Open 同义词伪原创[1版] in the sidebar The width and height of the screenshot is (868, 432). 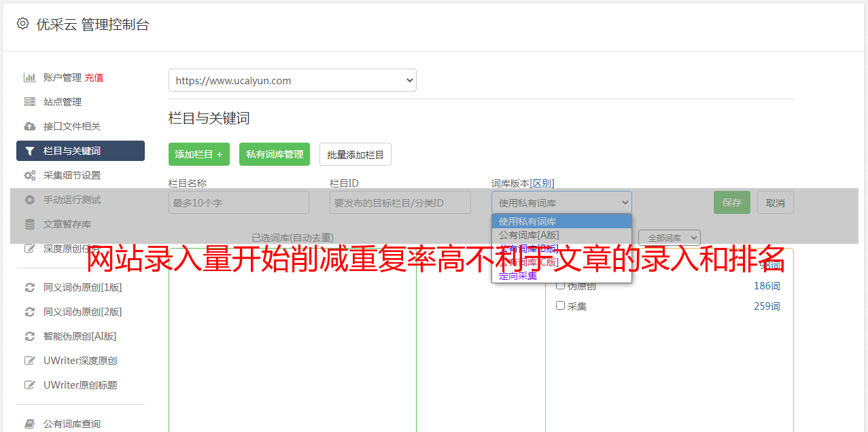click(x=83, y=287)
